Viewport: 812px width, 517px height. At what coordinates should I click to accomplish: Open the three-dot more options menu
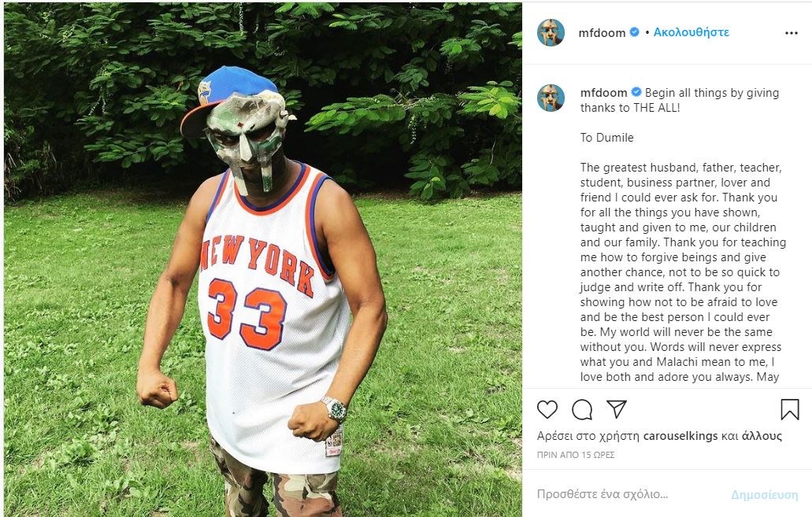pos(792,33)
